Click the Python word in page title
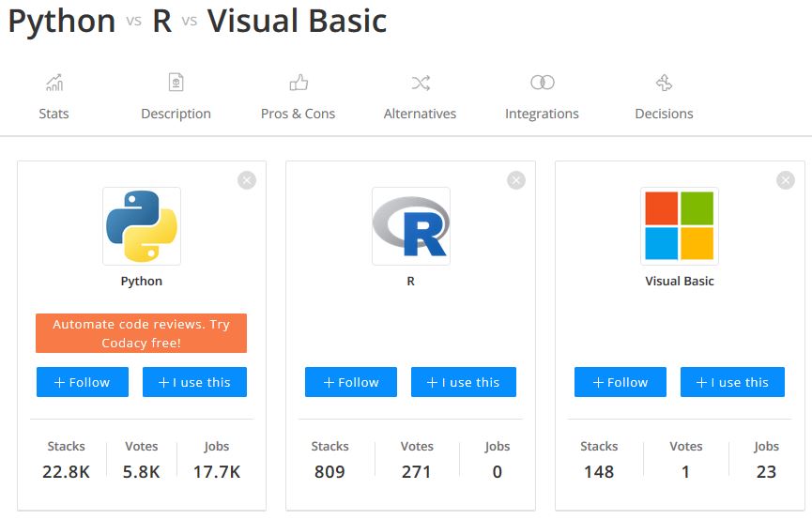Image resolution: width=812 pixels, height=520 pixels. pos(62,22)
